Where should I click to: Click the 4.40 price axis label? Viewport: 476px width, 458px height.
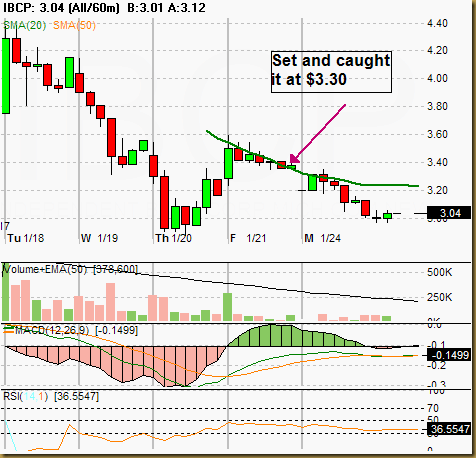437,23
